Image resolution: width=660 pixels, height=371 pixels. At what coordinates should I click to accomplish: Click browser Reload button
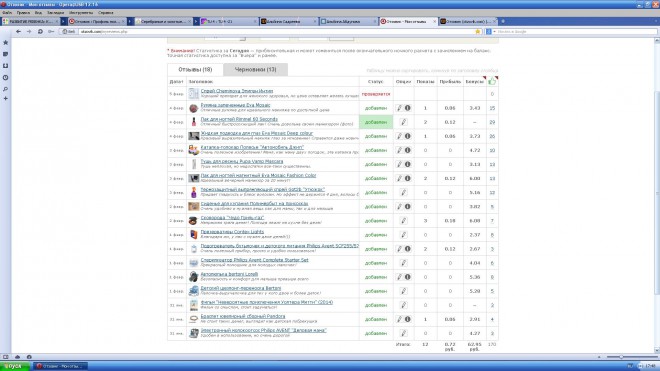coord(40,32)
